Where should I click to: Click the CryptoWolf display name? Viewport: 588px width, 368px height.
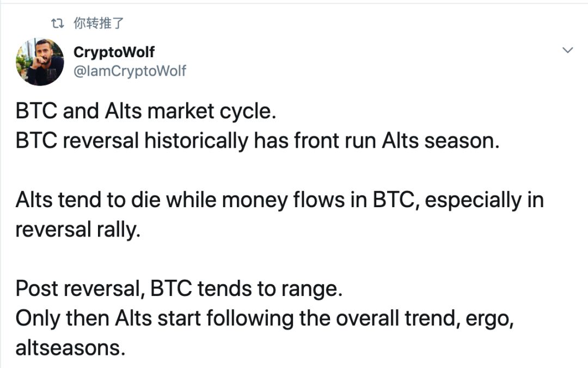pos(114,52)
